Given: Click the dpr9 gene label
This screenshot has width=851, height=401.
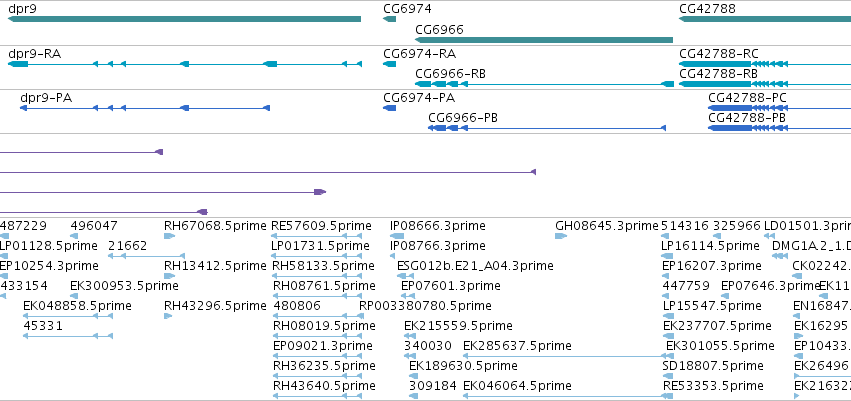Looking at the screenshot, I should click(x=22, y=9).
